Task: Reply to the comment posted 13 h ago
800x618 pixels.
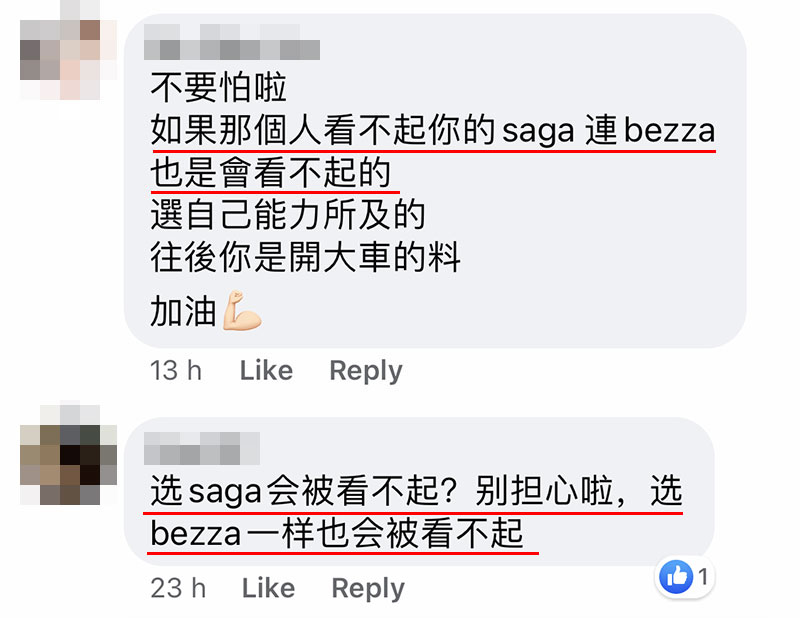Action: [366, 371]
